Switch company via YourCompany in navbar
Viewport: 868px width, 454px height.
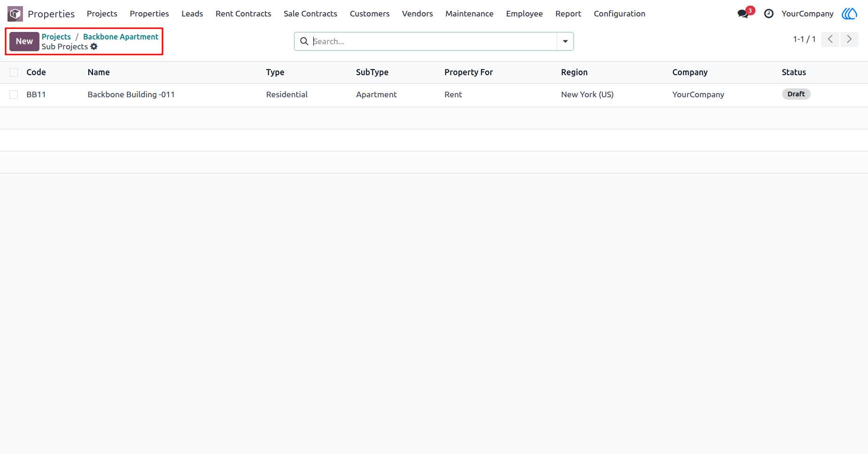pos(807,14)
